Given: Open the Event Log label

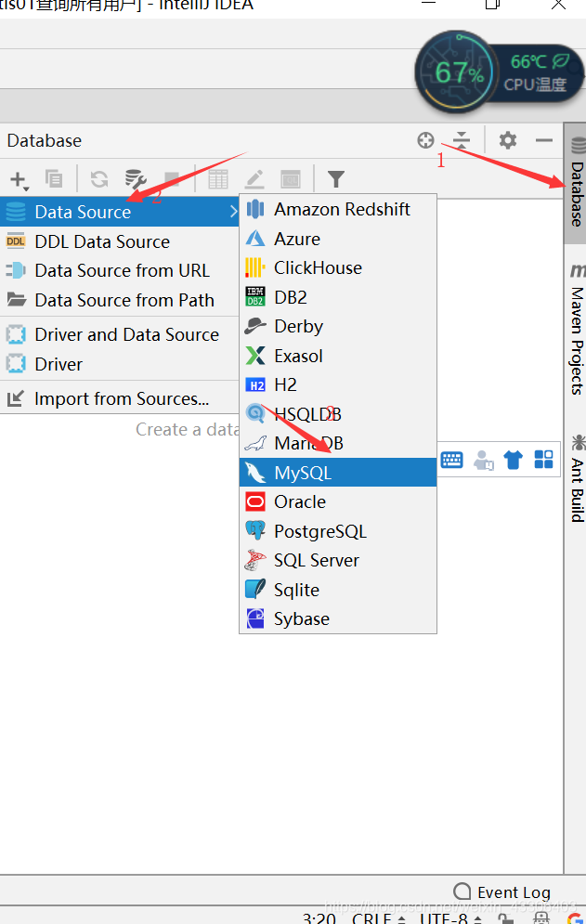Looking at the screenshot, I should tap(514, 892).
